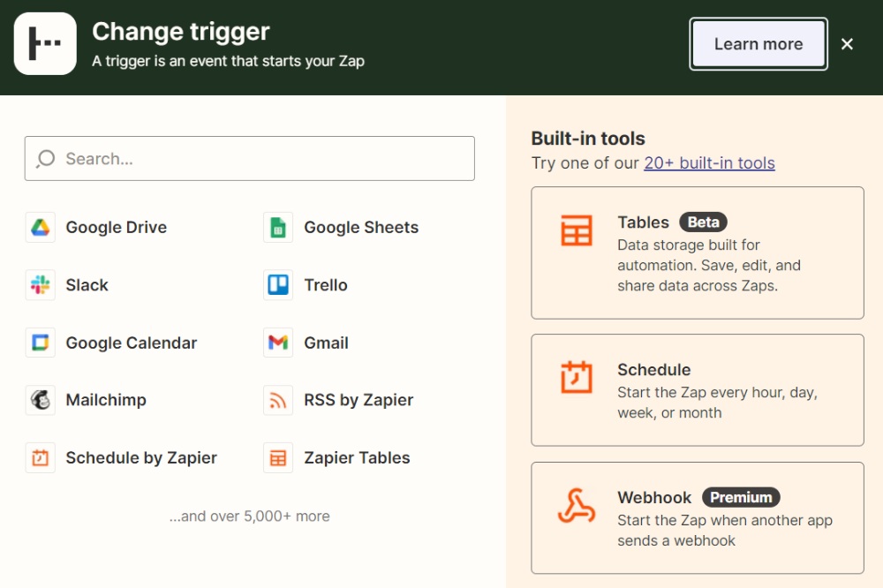
Task: Choose the RSS by Zapier label
Action: (358, 400)
